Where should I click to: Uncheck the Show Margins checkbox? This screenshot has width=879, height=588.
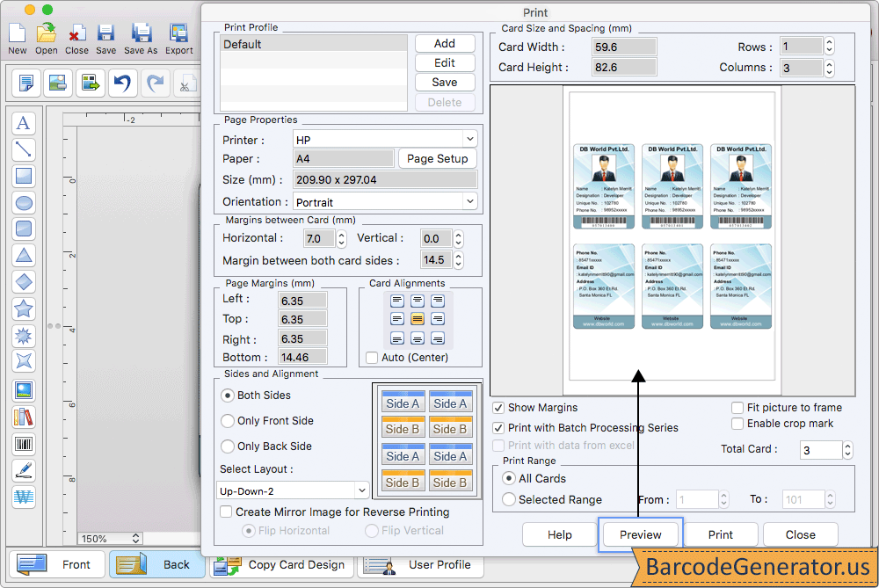(x=498, y=408)
